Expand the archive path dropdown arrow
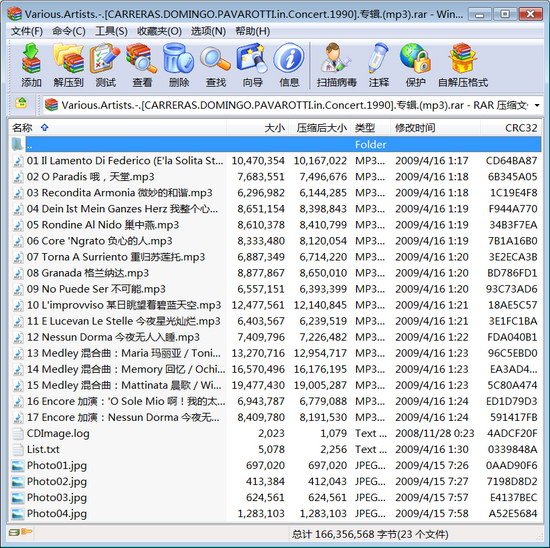This screenshot has height=548, width=550. coord(537,105)
